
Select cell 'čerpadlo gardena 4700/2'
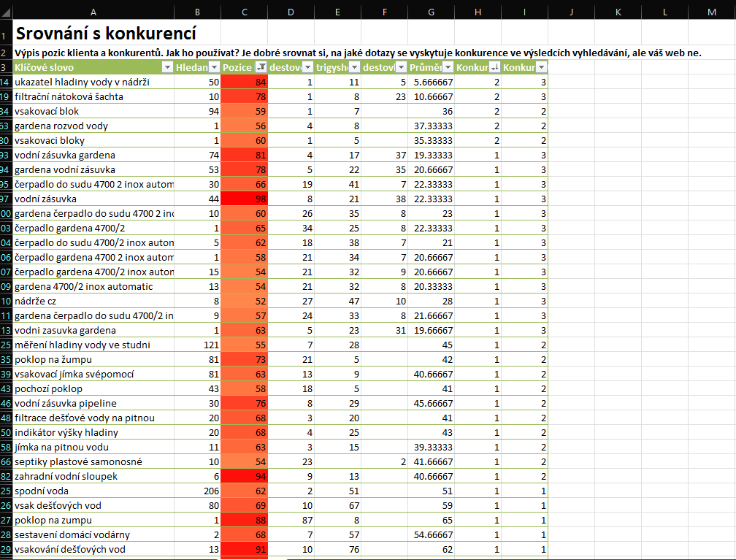click(93, 228)
